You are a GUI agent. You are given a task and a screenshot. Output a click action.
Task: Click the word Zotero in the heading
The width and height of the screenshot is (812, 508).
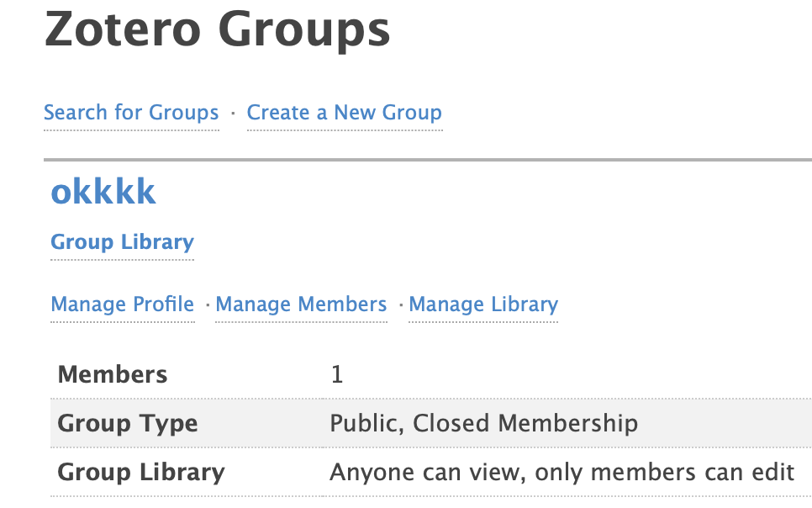coord(121,29)
